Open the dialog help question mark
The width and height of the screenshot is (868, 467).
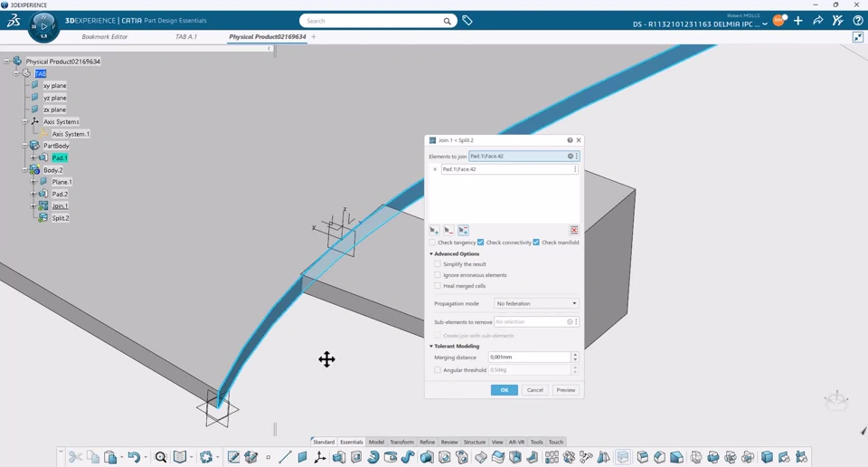[570, 140]
